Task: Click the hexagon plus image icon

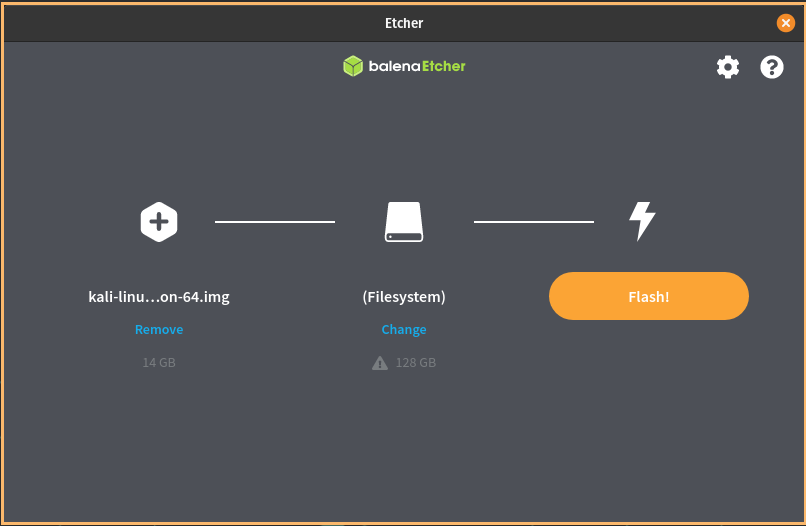Action: tap(159, 221)
